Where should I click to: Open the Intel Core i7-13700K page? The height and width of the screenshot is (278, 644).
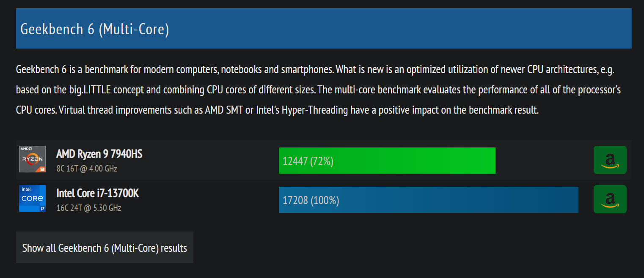(x=97, y=194)
